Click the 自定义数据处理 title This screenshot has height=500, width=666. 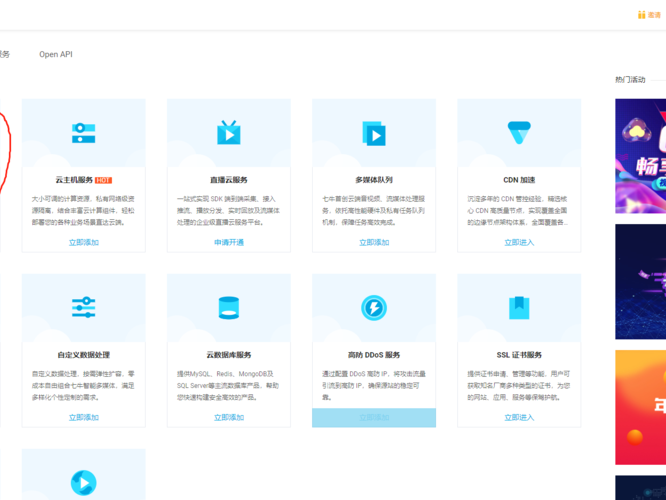(84, 355)
